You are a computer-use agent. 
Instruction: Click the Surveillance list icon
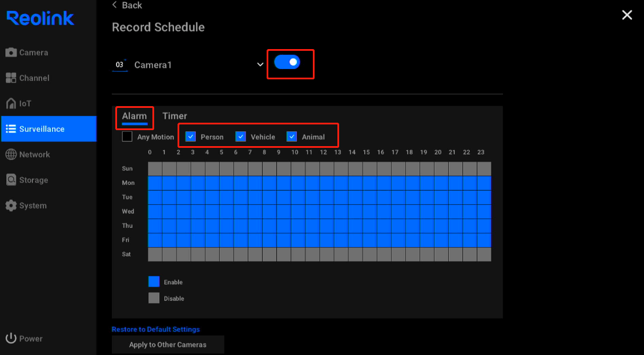tap(11, 129)
